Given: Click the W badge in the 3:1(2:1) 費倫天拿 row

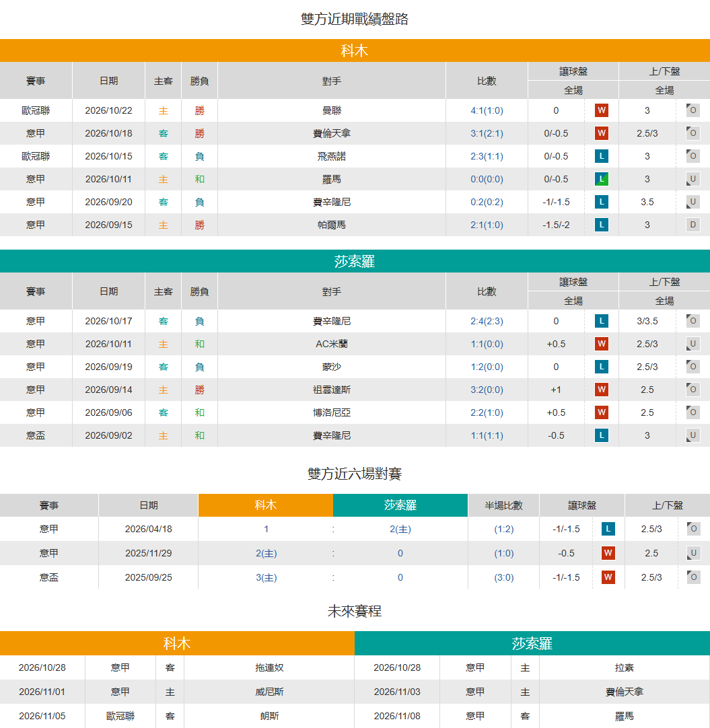Looking at the screenshot, I should click(602, 133).
